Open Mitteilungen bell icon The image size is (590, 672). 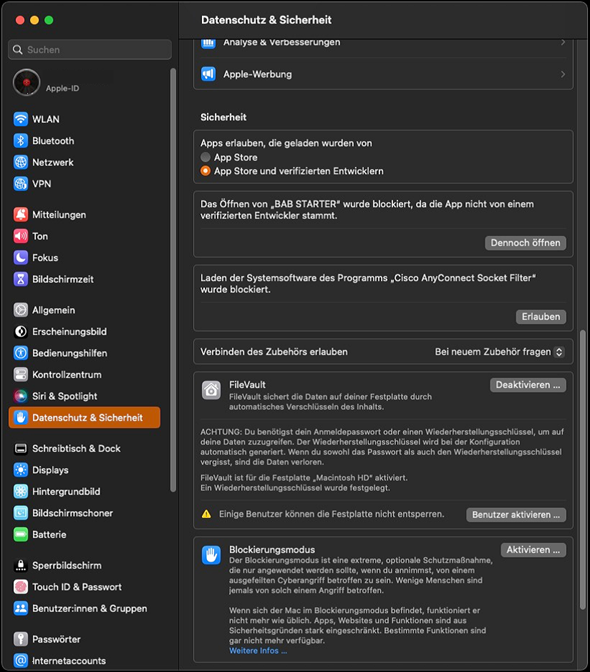tap(21, 214)
